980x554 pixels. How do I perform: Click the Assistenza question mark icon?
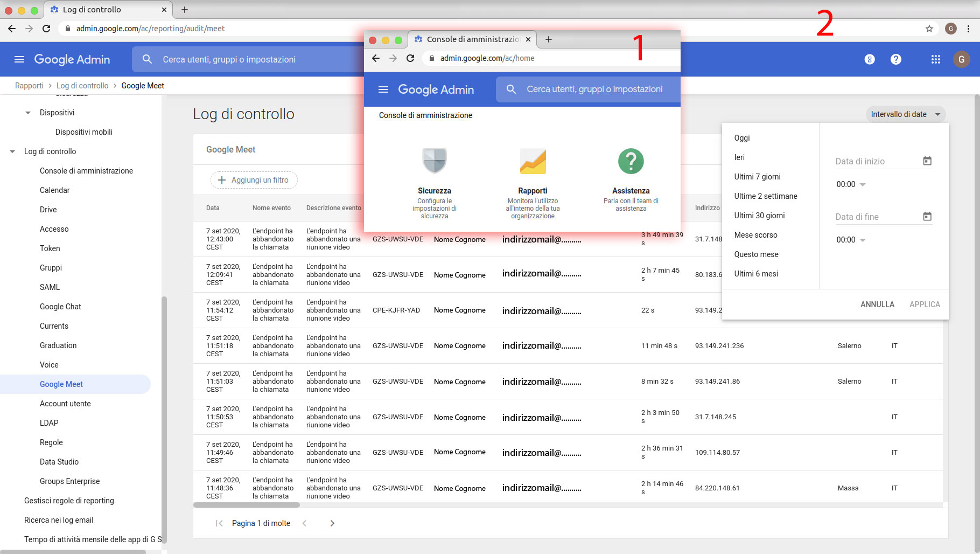(x=631, y=161)
